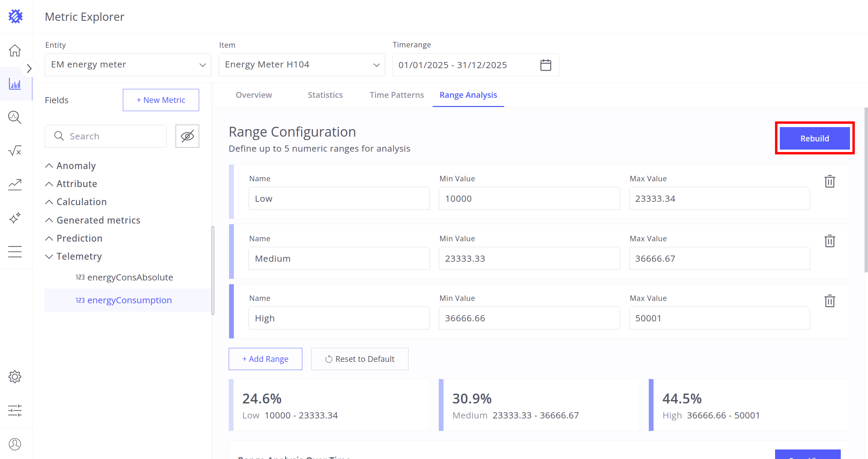The height and width of the screenshot is (459, 868).
Task: Click the Add Range button
Action: pyautogui.click(x=265, y=359)
